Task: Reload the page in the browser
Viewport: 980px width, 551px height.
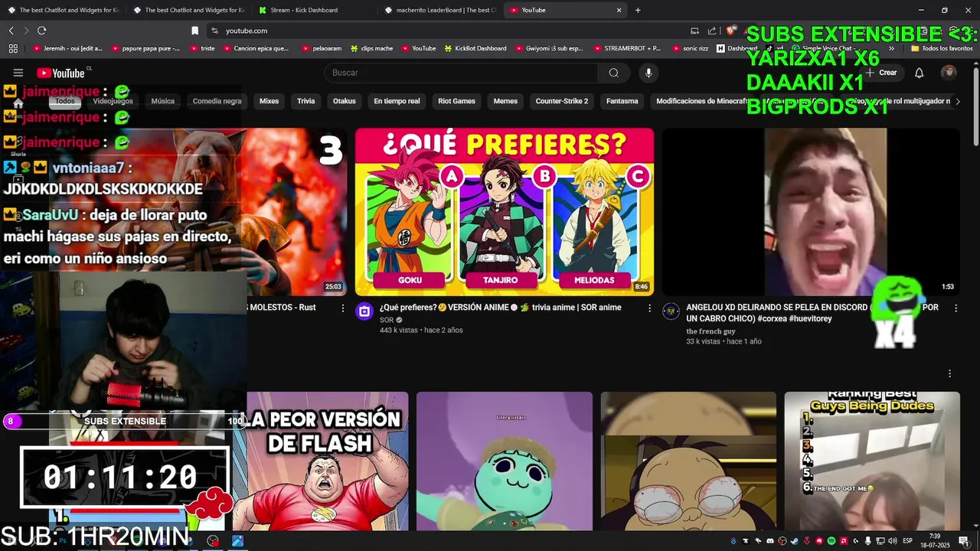Action: click(41, 31)
